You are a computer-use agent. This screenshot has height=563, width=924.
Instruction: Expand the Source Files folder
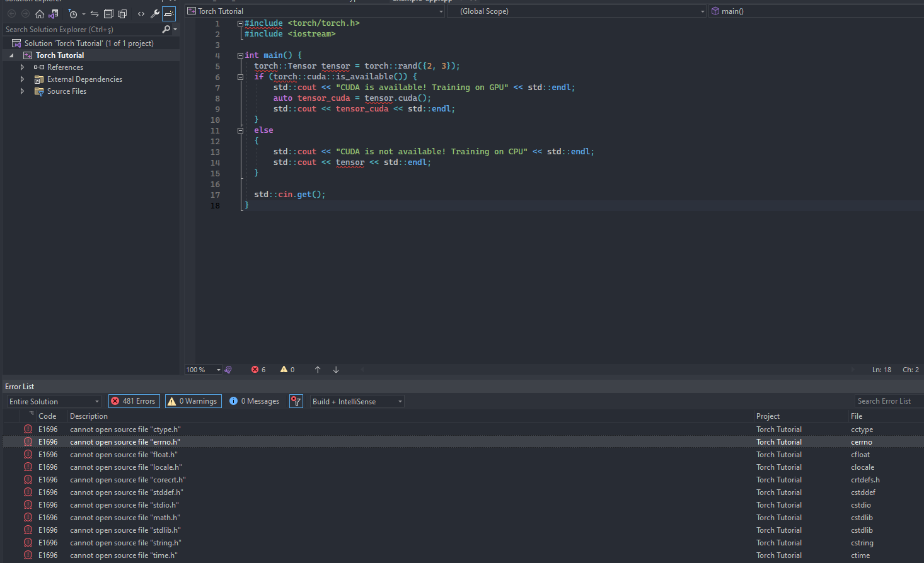click(23, 91)
